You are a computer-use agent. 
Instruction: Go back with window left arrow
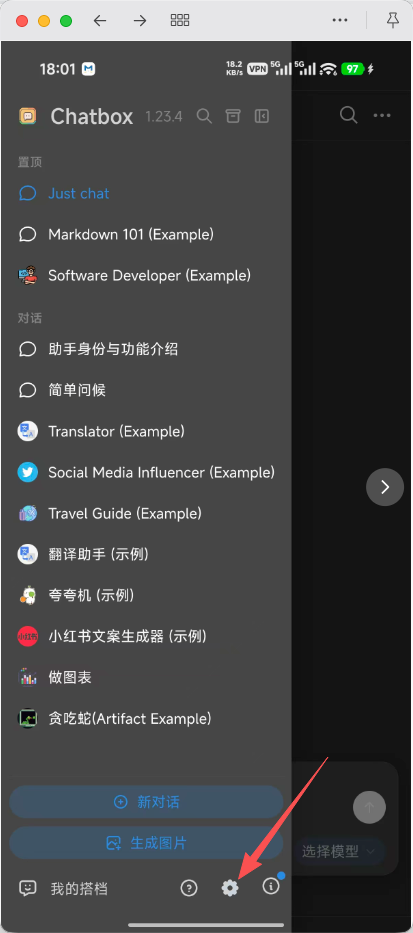(100, 21)
